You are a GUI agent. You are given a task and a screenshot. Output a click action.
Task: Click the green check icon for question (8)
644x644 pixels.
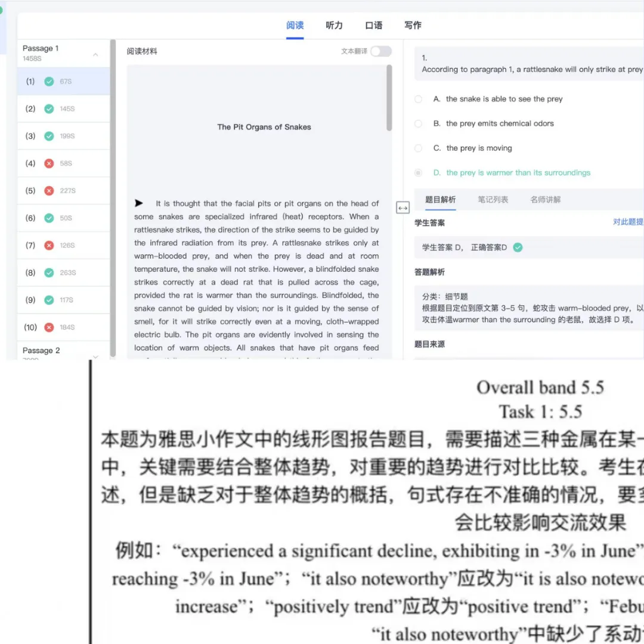[49, 273]
